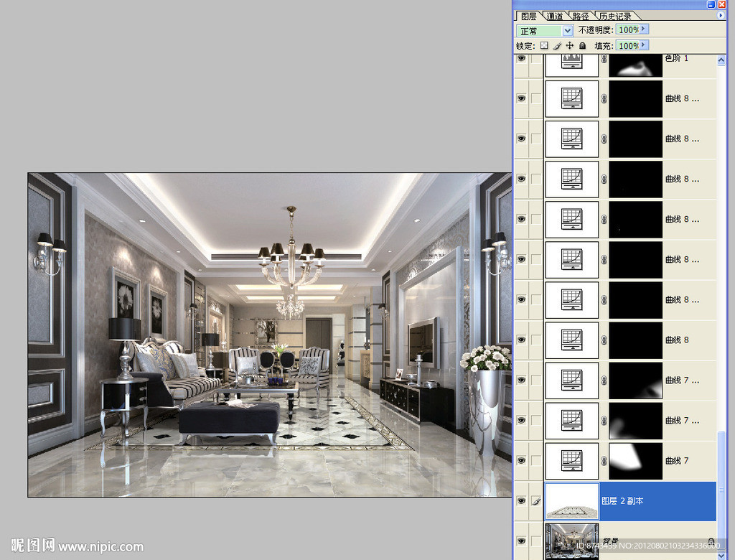Click the 不透明度 100% value field
This screenshot has width=735, height=560.
(x=628, y=29)
